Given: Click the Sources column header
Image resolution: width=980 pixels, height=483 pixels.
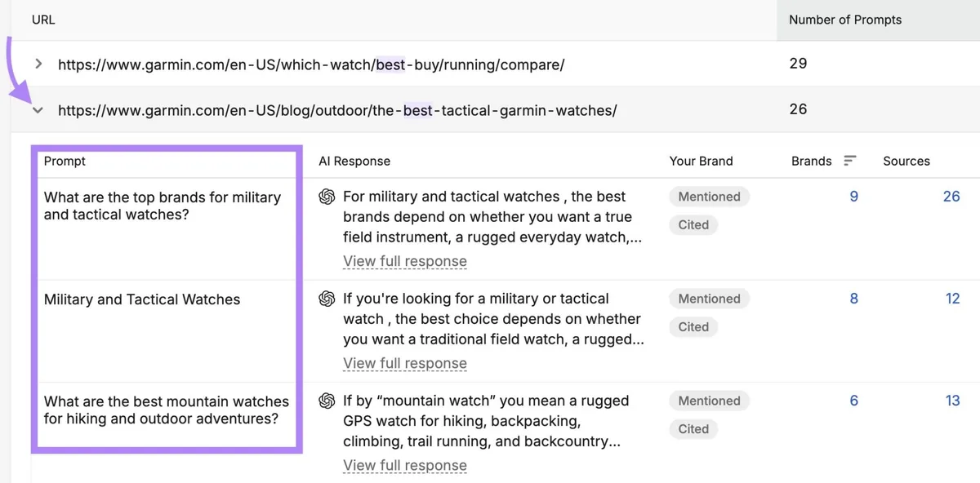Looking at the screenshot, I should pyautogui.click(x=906, y=161).
